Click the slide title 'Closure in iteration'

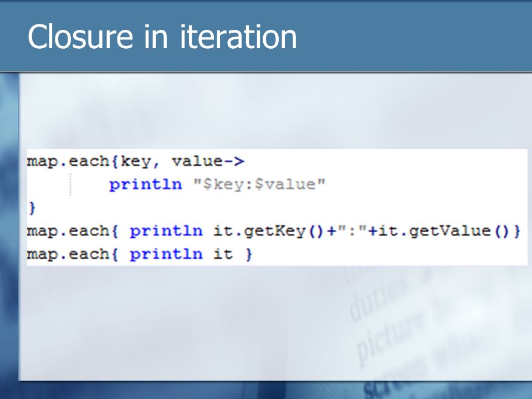pyautogui.click(x=162, y=37)
